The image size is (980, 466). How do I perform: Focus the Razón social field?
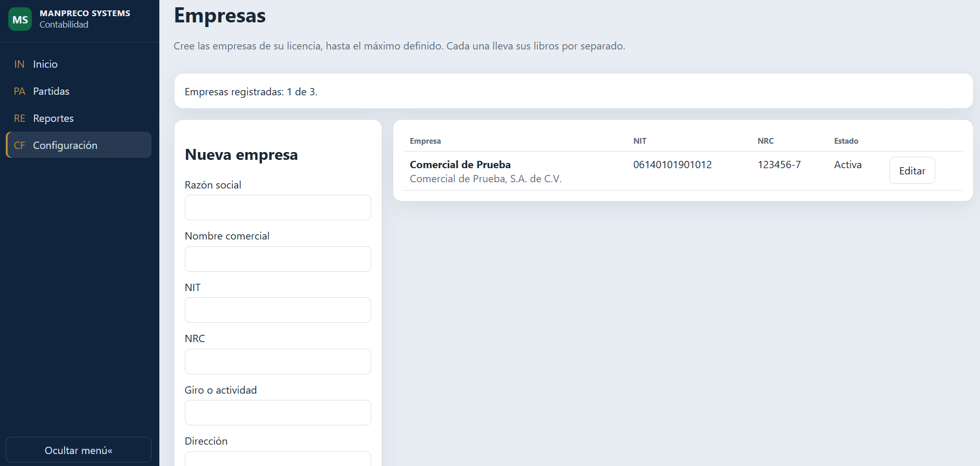tap(278, 208)
